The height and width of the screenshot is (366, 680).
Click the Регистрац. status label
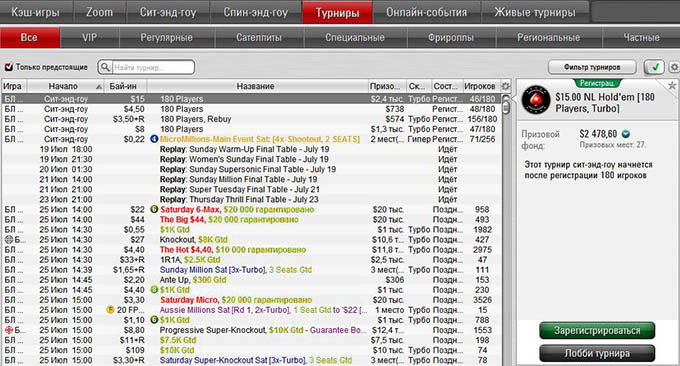pos(597,83)
